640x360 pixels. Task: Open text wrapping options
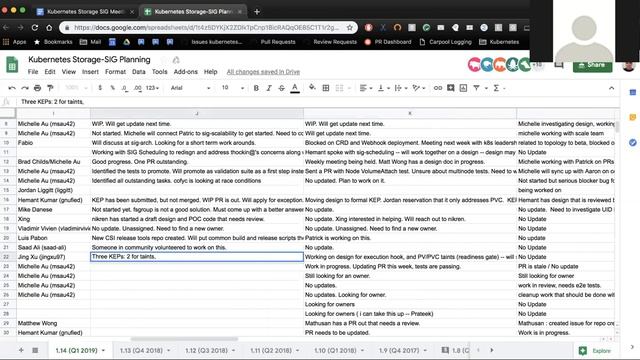(x=400, y=88)
